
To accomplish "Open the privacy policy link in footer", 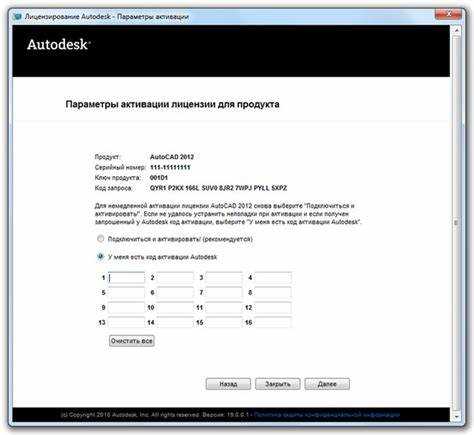I will (327, 415).
